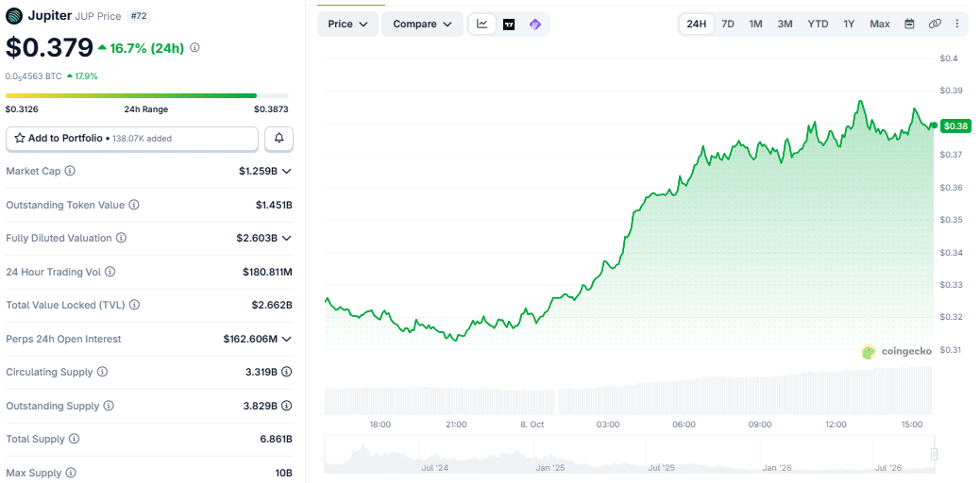Click 24 Hour Trading Vol info icon
The image size is (980, 483).
110,272
